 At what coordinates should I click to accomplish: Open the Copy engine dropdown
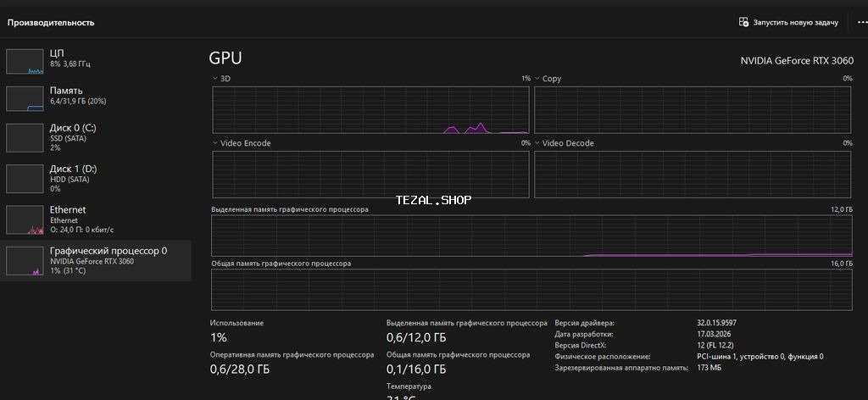point(537,79)
